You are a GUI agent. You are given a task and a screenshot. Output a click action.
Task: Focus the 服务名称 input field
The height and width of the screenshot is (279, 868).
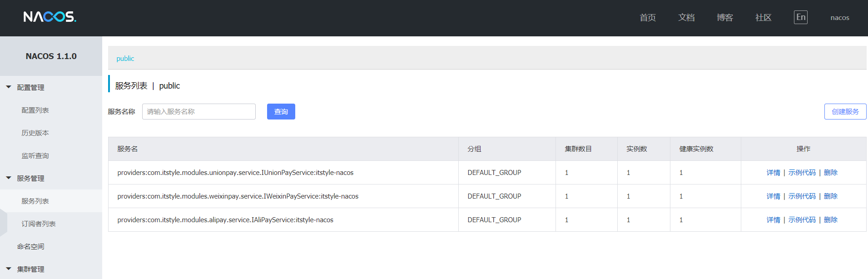click(198, 111)
